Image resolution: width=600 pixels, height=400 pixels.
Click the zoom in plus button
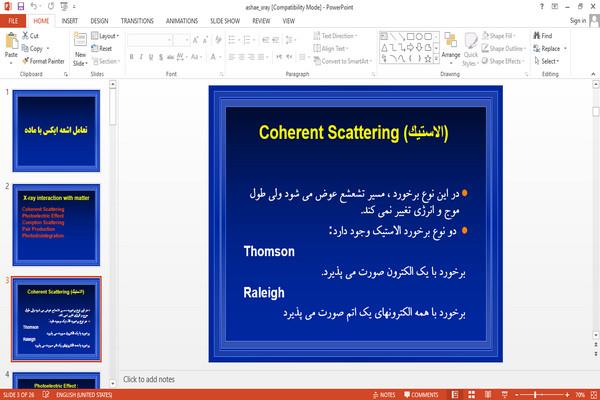click(x=567, y=395)
